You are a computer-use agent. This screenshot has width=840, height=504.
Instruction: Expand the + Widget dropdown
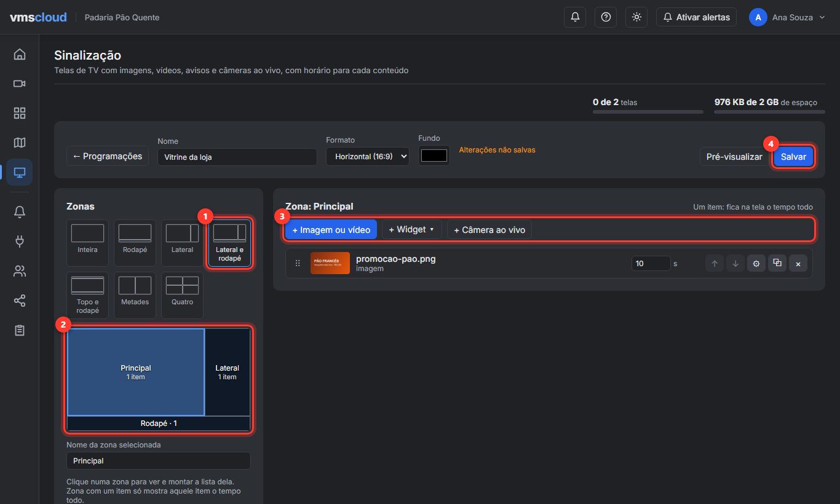coord(412,230)
